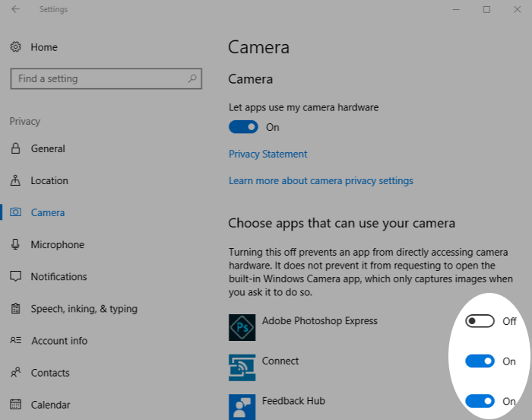Click the Adobe Photoshop Express label
The height and width of the screenshot is (420, 532).
[320, 321]
